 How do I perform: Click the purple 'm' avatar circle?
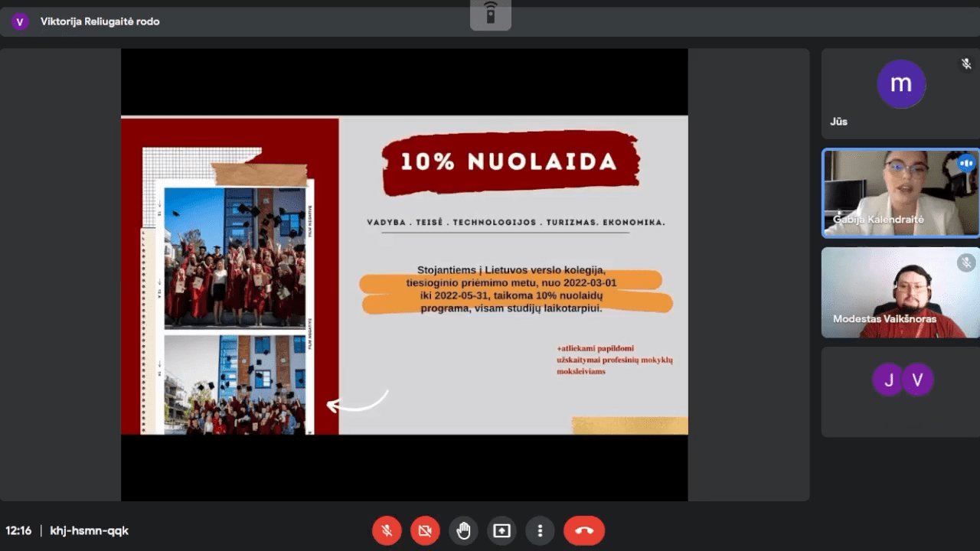tap(900, 83)
